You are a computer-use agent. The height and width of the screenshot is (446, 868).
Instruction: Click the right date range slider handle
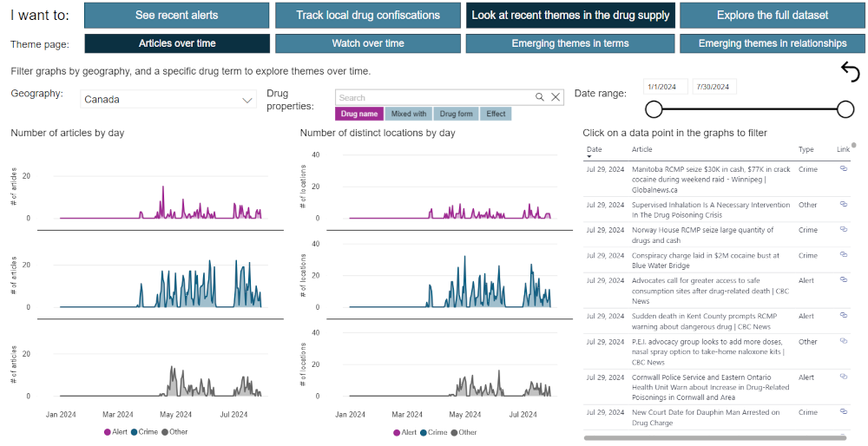click(845, 109)
